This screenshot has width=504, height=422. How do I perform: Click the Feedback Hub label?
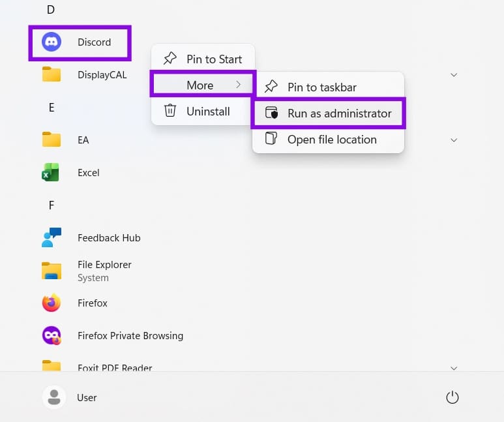pyautogui.click(x=109, y=237)
